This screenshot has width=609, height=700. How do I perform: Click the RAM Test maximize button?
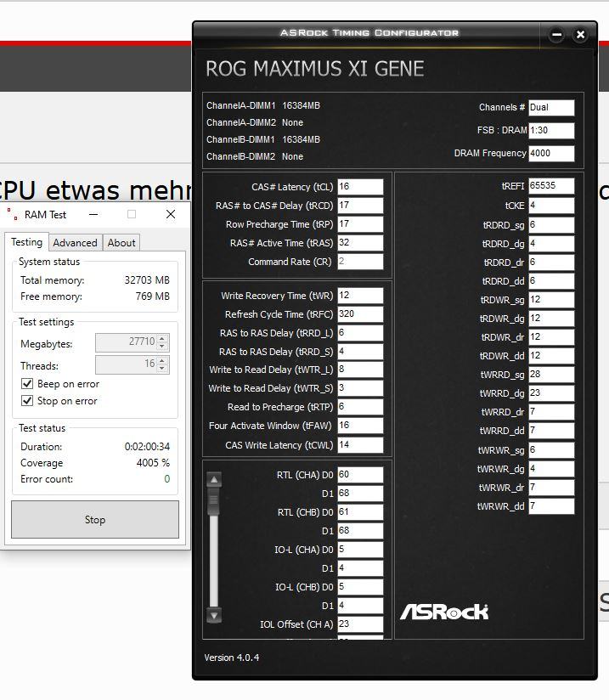[x=132, y=214]
